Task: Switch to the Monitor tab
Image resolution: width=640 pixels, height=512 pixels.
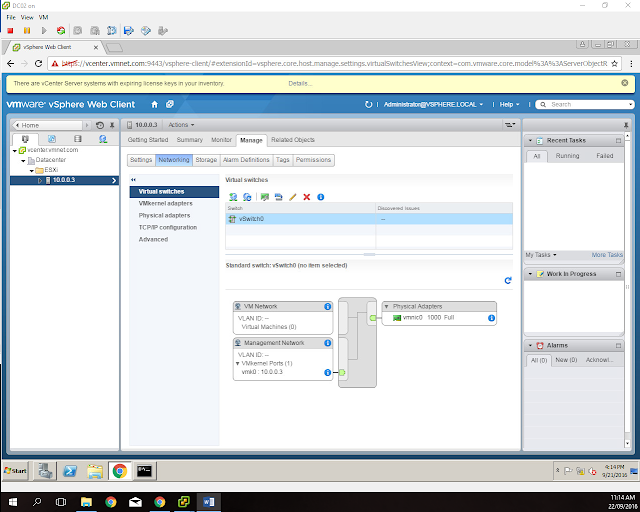Action: tap(221, 140)
